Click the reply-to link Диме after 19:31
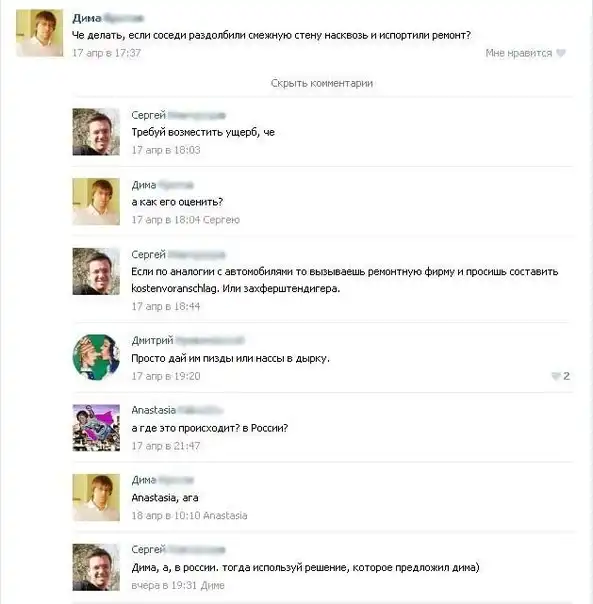593x604 pixels. pyautogui.click(x=213, y=586)
